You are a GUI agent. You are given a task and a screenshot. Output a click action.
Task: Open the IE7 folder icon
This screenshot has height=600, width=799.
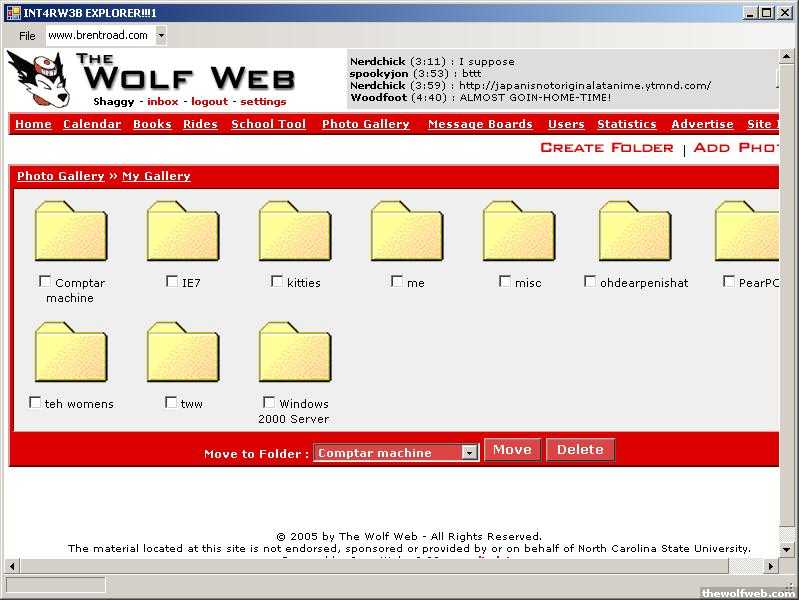(182, 232)
